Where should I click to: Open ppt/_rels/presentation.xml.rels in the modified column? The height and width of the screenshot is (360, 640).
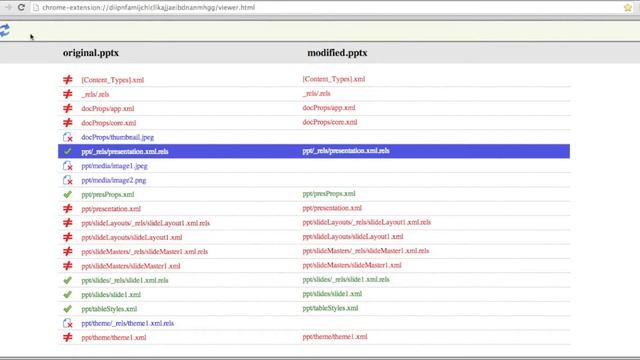(x=346, y=151)
